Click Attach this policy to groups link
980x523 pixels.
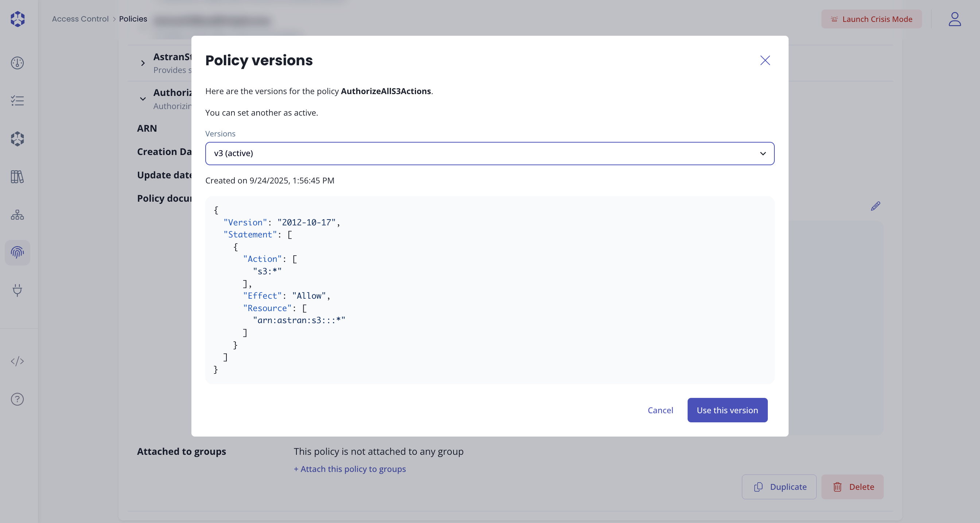click(350, 469)
